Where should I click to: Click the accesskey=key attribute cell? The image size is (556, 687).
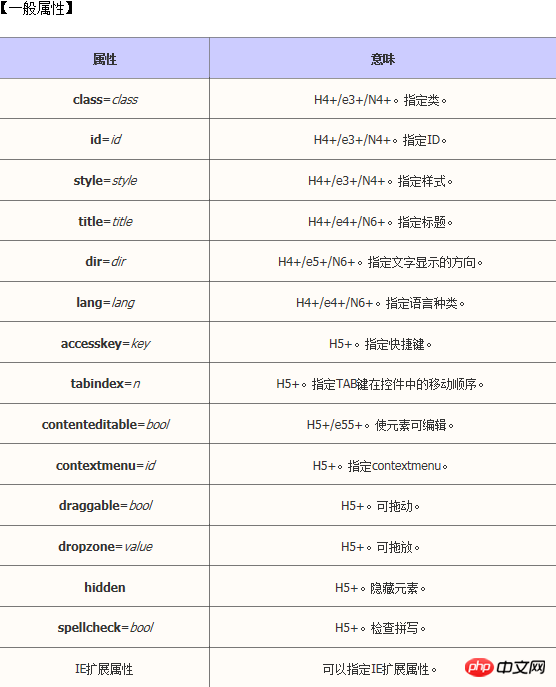pos(105,343)
